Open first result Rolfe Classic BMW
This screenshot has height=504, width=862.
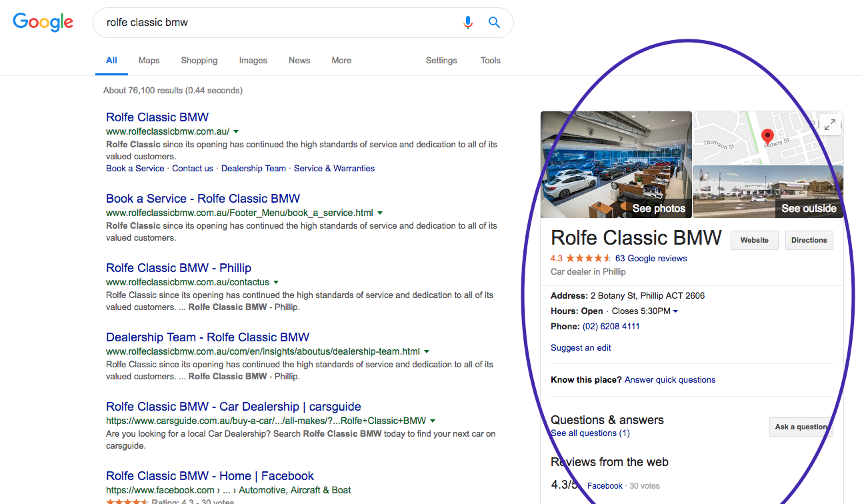157,117
